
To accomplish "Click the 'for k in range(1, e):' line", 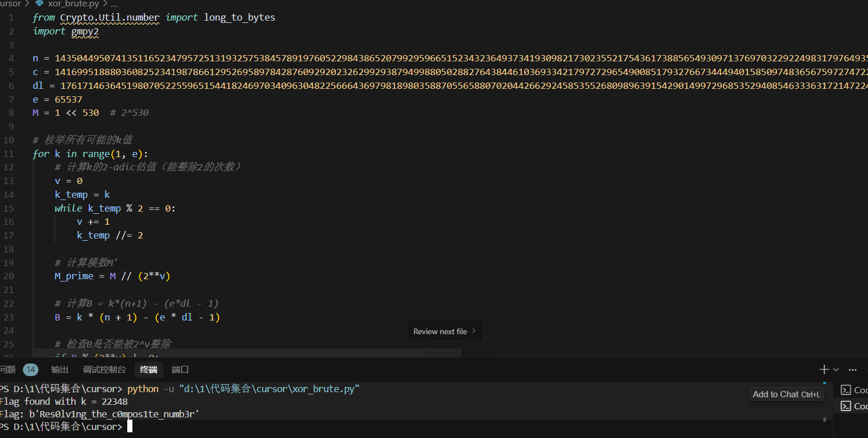I will tap(91, 154).
